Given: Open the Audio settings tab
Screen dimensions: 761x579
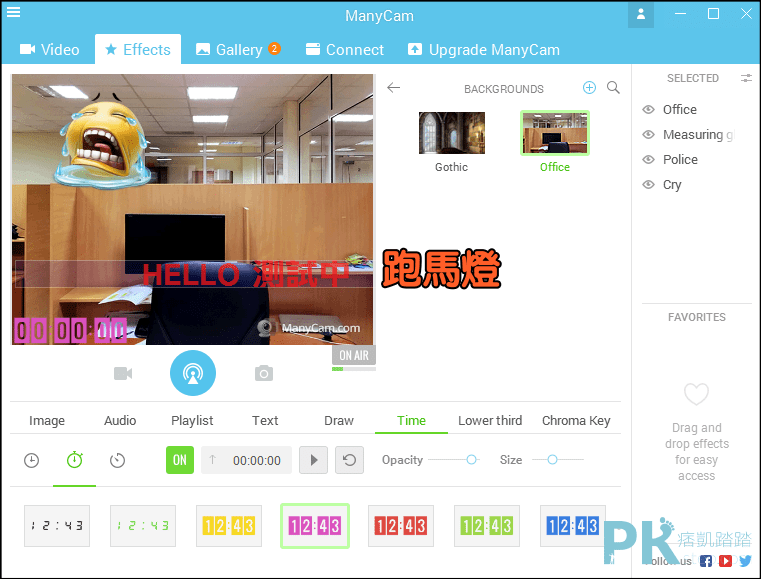Looking at the screenshot, I should pyautogui.click(x=120, y=420).
